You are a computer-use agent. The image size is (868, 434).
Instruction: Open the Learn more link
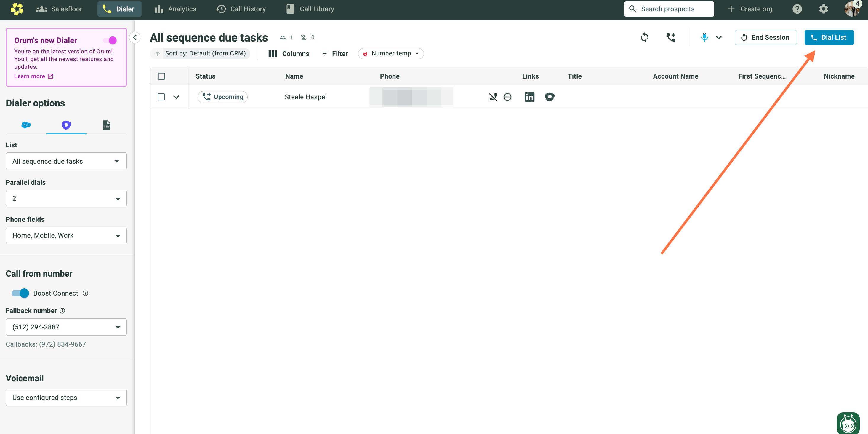(34, 76)
